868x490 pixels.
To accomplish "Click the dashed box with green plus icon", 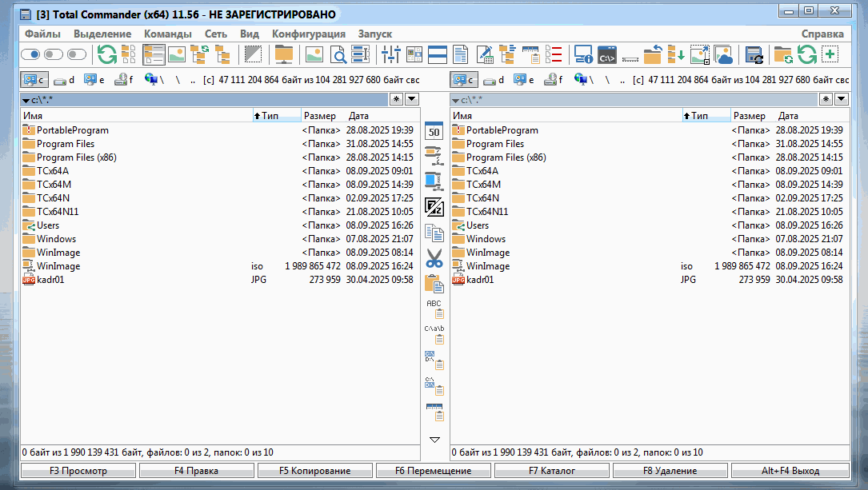I will [x=830, y=54].
